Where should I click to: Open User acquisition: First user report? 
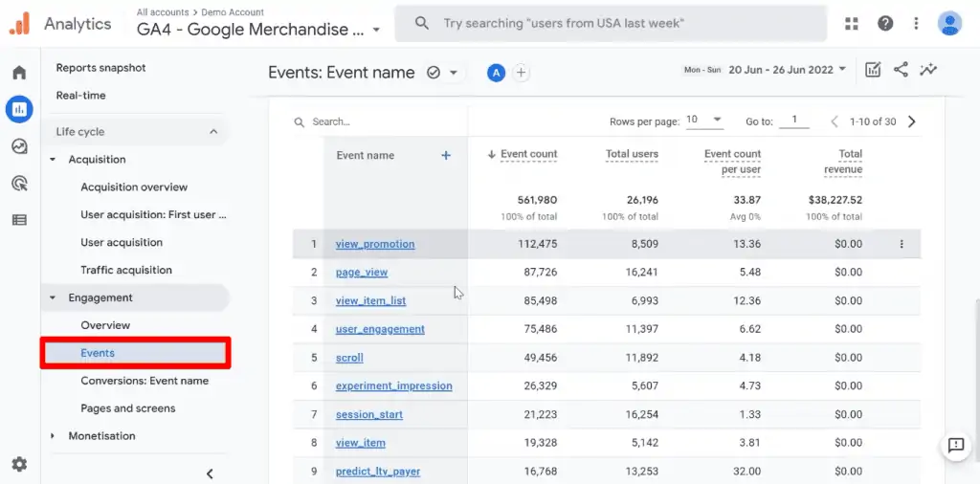pyautogui.click(x=153, y=215)
